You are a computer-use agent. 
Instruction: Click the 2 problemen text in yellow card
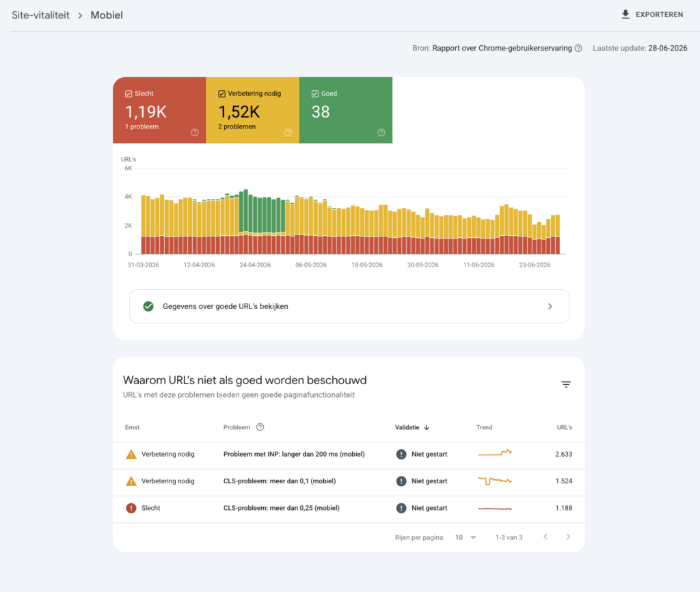(237, 126)
